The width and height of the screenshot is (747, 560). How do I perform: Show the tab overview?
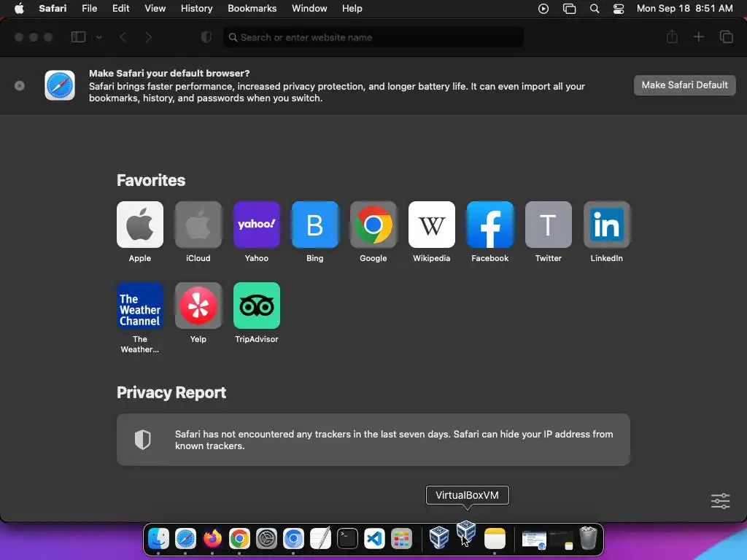point(726,36)
